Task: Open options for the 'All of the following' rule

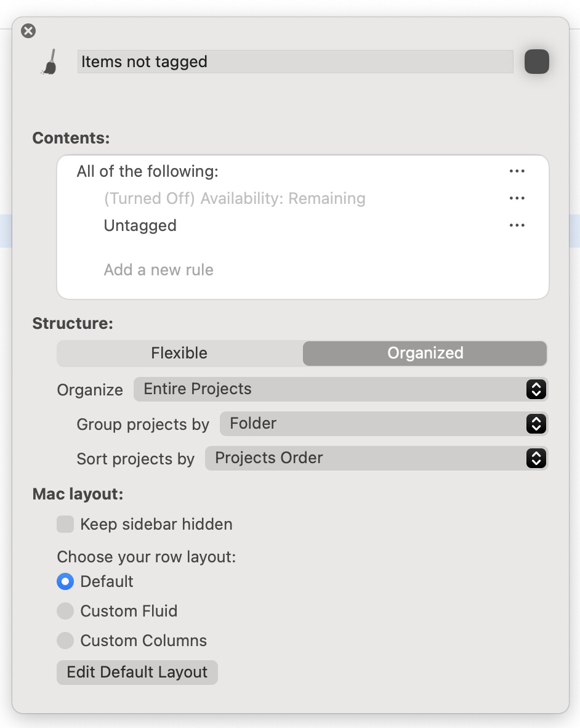Action: click(x=517, y=171)
